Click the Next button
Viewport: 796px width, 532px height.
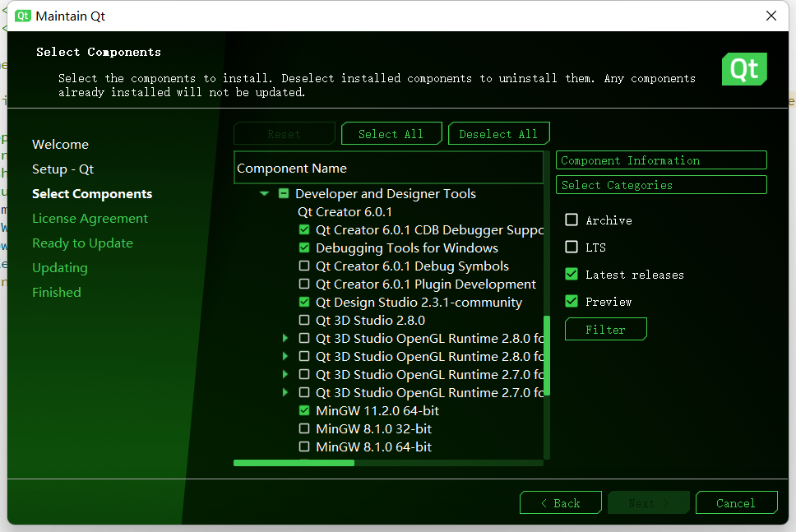click(648, 502)
